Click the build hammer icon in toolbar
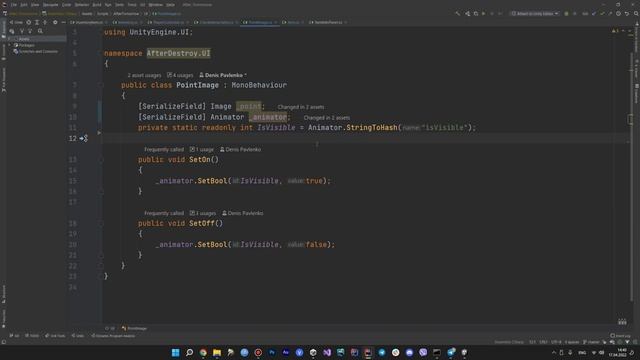The height and width of the screenshot is (360, 640). 458,13
